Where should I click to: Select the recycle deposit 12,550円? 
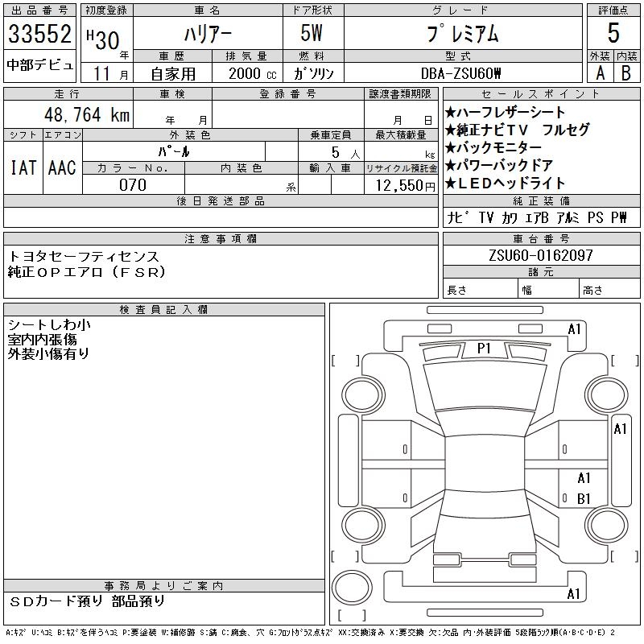click(406, 186)
